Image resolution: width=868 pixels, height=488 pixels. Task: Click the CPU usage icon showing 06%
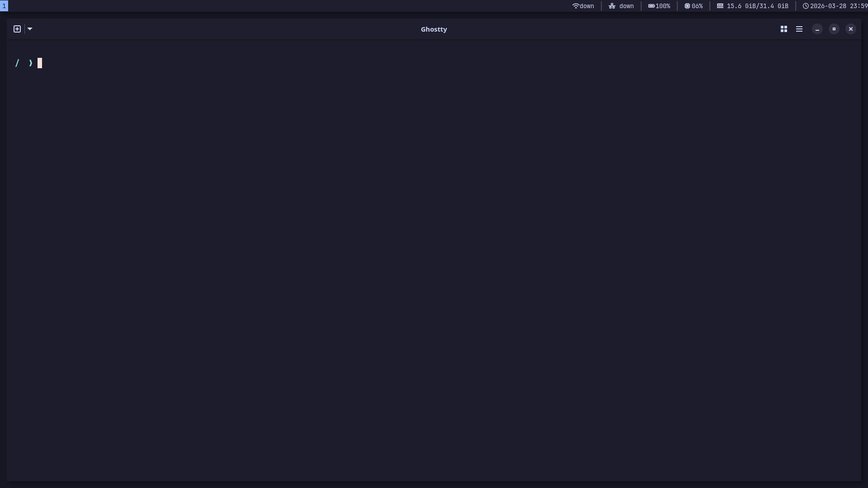click(687, 6)
